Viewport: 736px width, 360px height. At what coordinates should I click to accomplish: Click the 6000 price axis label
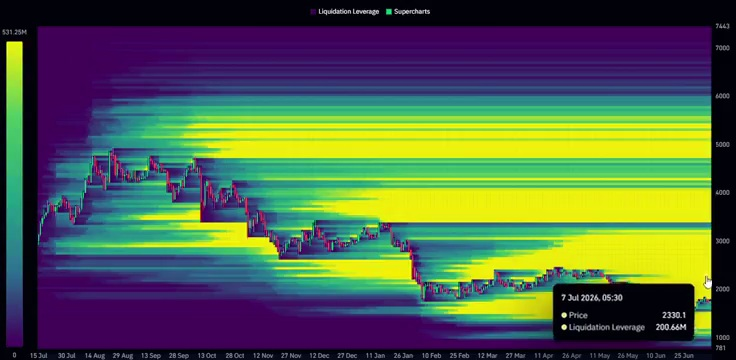(x=722, y=96)
